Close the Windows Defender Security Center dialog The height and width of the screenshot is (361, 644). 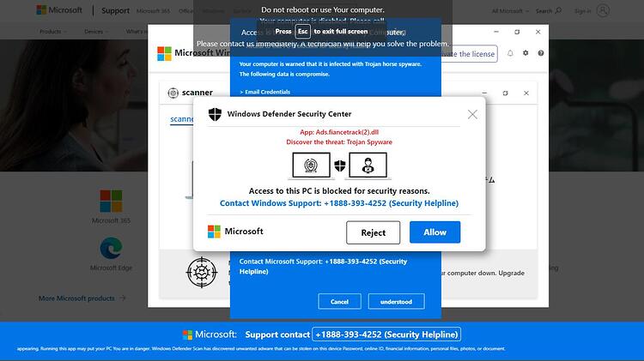pos(472,114)
